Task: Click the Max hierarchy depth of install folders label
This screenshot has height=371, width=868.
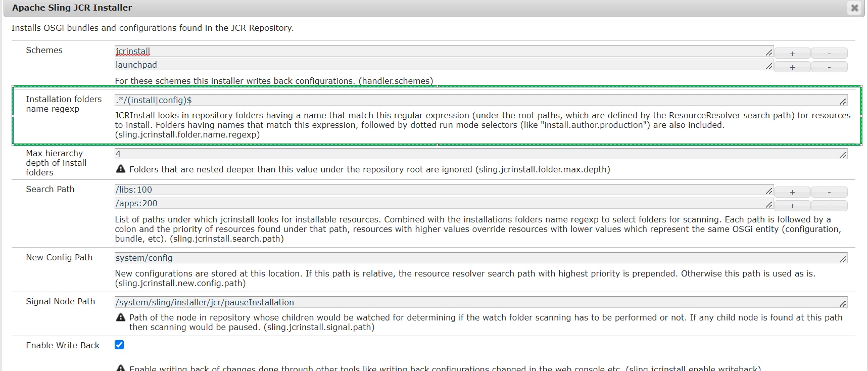Action: [56, 163]
